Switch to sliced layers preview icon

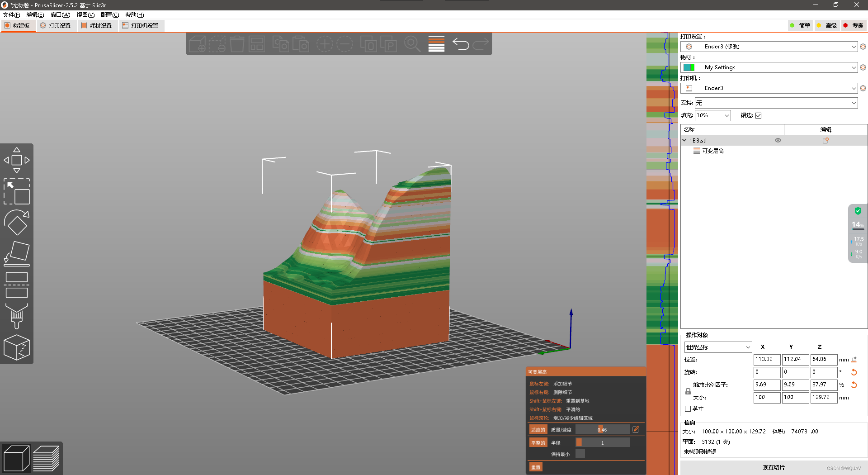pyautogui.click(x=46, y=458)
